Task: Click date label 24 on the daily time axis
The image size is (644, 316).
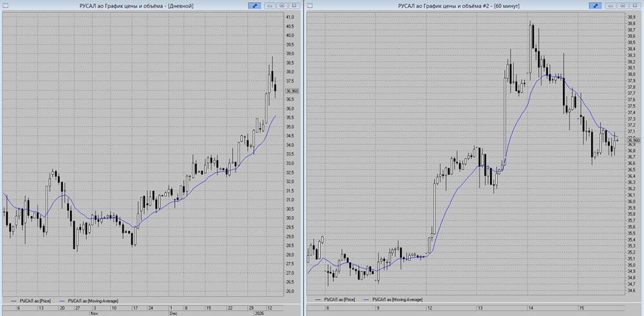Action: click(151, 308)
